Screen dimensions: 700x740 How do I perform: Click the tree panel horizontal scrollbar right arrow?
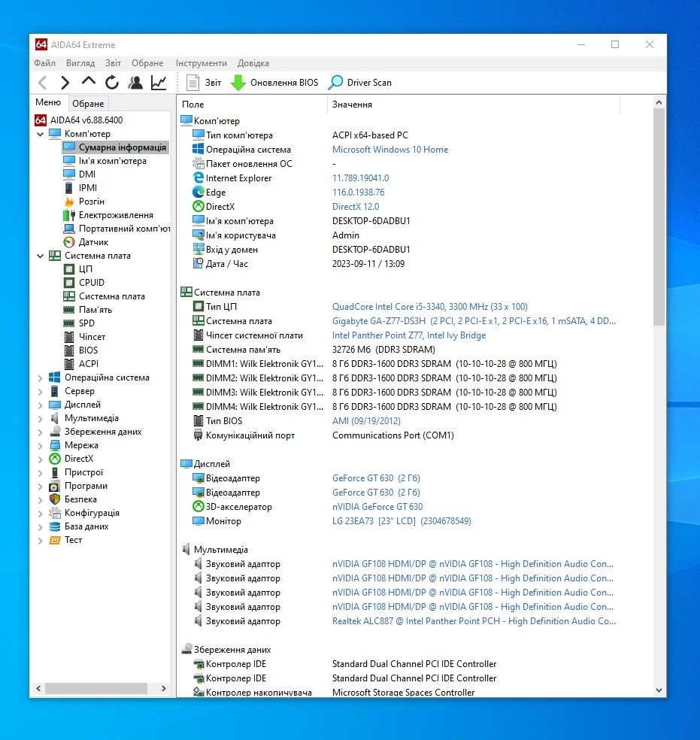click(164, 689)
